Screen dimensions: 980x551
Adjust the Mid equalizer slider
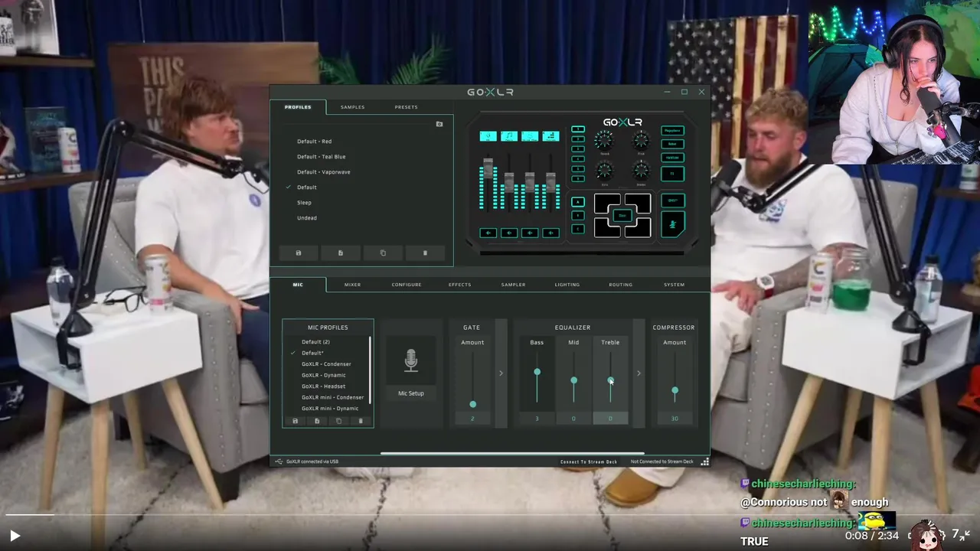[x=573, y=380]
